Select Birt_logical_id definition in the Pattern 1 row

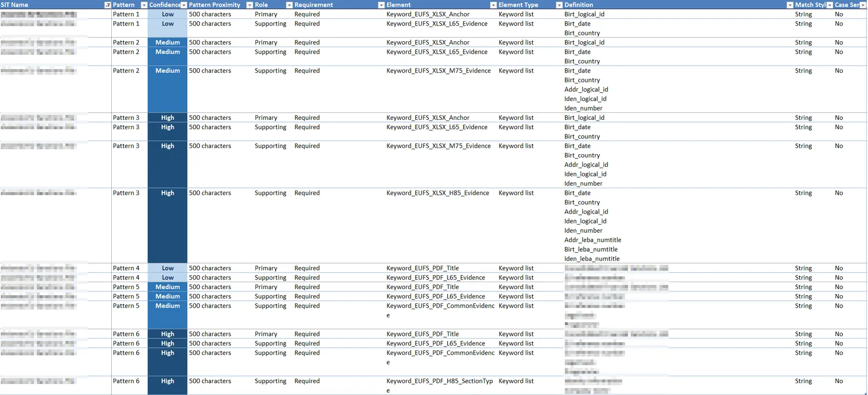coord(584,15)
